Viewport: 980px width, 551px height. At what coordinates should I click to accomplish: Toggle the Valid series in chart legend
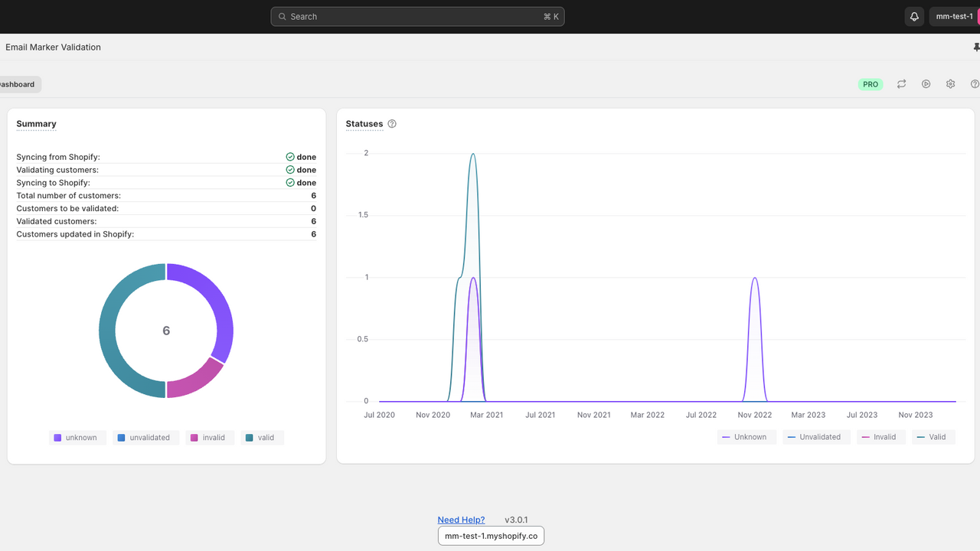click(x=933, y=436)
